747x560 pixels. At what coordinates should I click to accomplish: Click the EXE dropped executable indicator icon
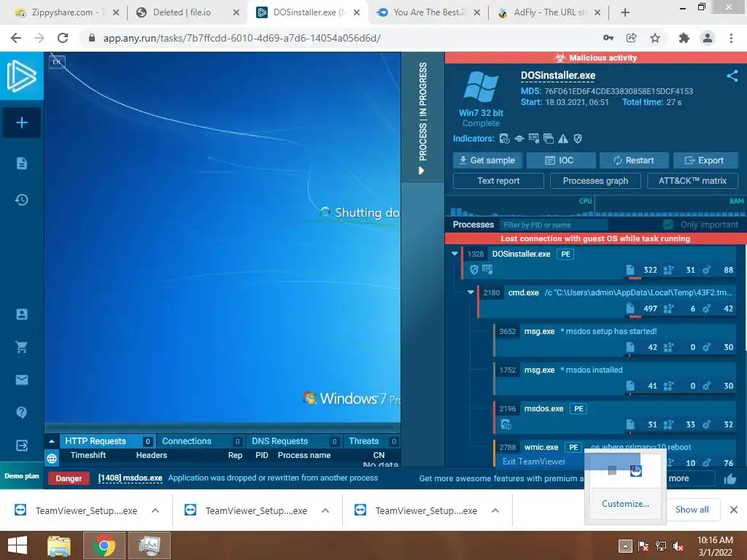(x=534, y=139)
